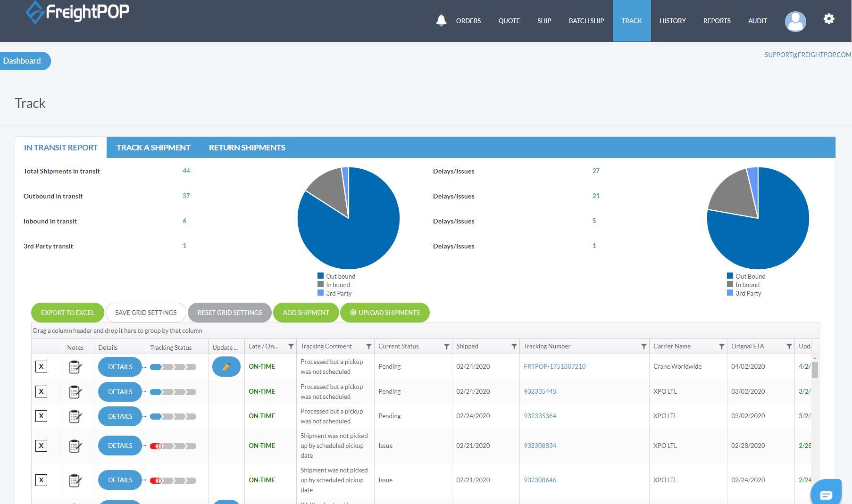This screenshot has width=852, height=504.
Task: Click the Export to Excel button
Action: 67,313
